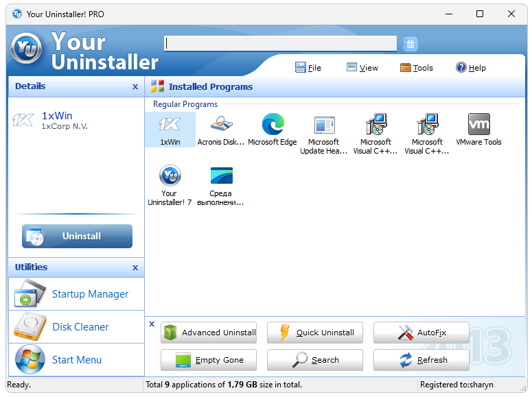This screenshot has height=397, width=532.
Task: Maximize the Your Uninstaller window
Action: point(480,14)
